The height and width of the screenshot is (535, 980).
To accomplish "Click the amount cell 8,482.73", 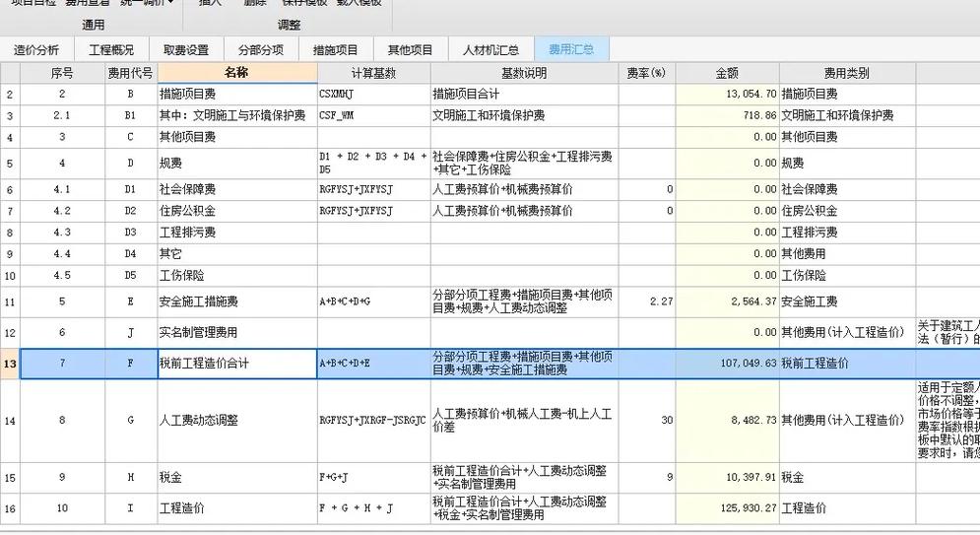I will tap(727, 421).
